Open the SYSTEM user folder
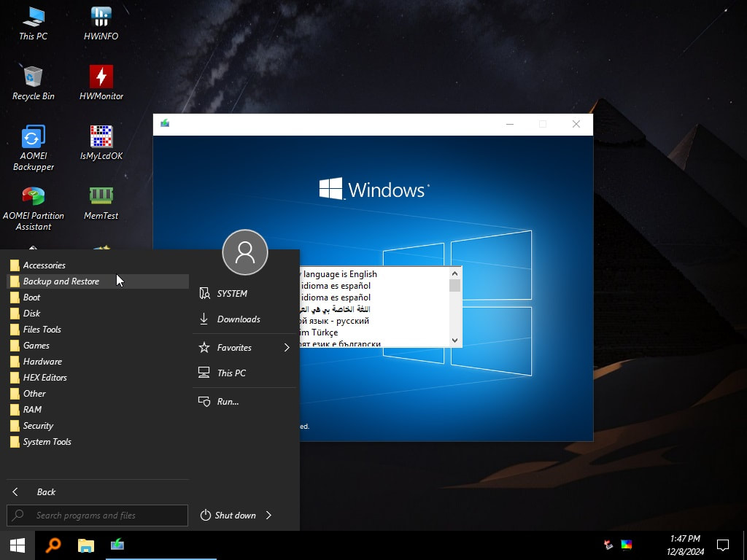The width and height of the screenshot is (747, 560). pos(244,293)
